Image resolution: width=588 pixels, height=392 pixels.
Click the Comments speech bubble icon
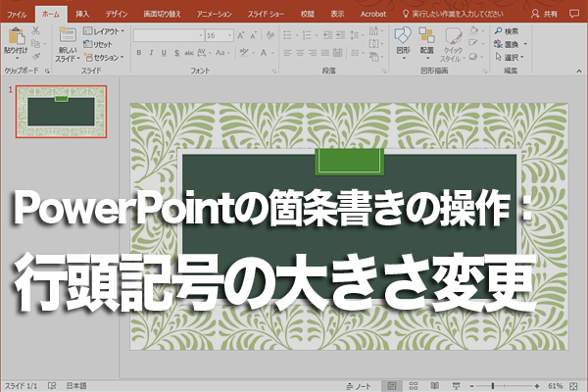[x=573, y=14]
